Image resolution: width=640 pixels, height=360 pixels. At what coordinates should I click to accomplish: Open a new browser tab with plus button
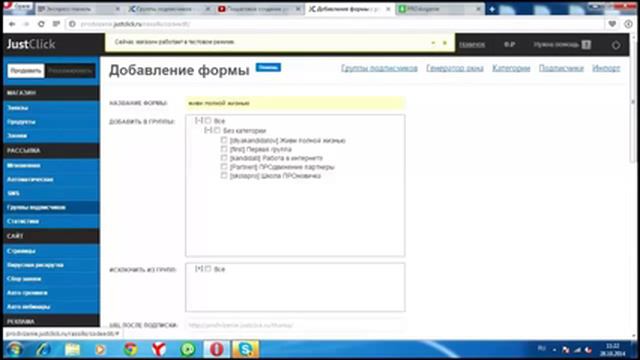pyautogui.click(x=492, y=9)
